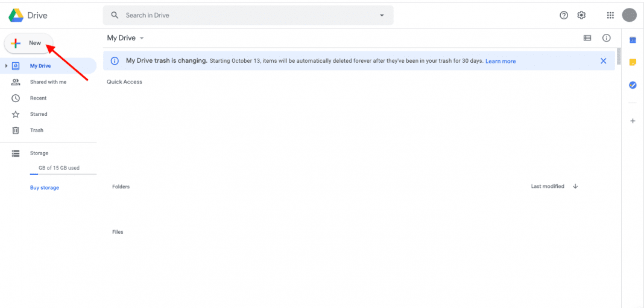This screenshot has height=308, width=644.
Task: Open the Storage section
Action: (x=39, y=153)
